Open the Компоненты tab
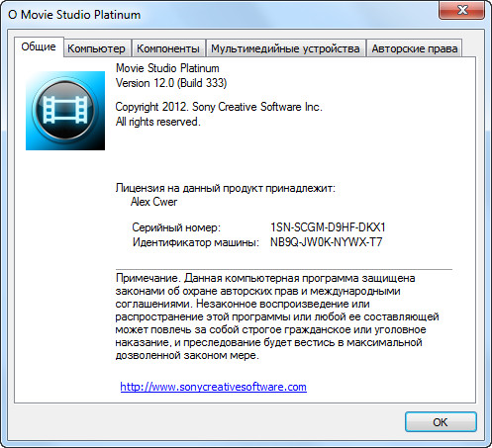This screenshot has height=448, width=492. (x=168, y=48)
